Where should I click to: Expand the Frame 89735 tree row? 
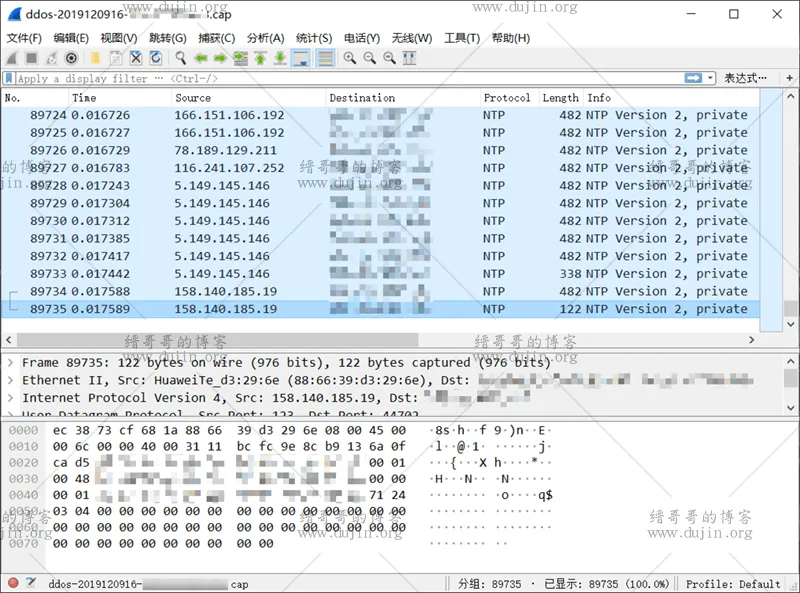point(10,363)
